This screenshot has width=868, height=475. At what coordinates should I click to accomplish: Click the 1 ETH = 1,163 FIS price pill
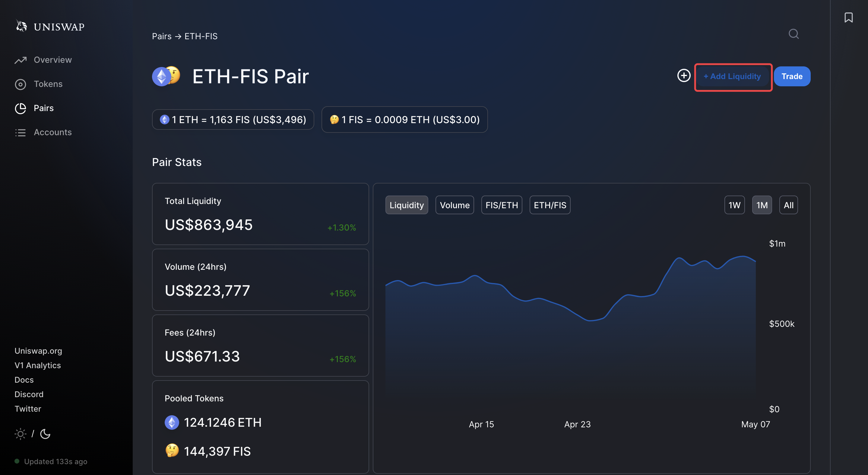[x=233, y=120]
